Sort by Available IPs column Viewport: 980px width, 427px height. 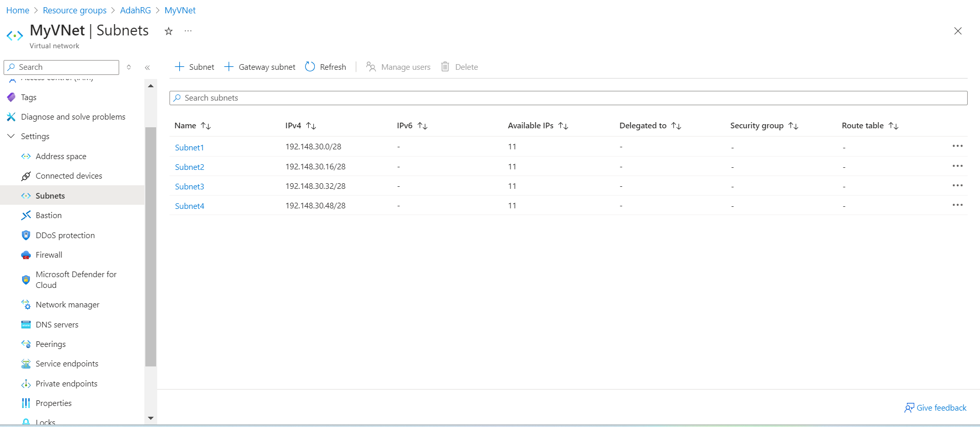pyautogui.click(x=563, y=126)
